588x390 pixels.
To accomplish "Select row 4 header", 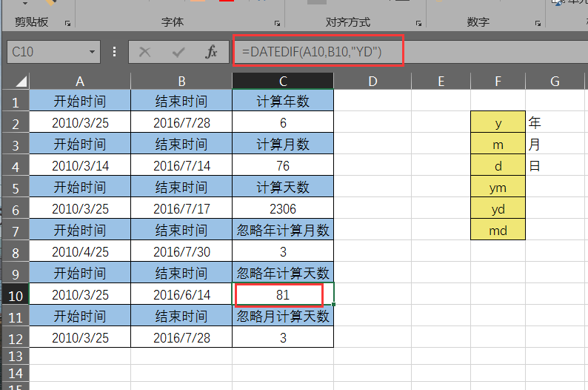I will (16, 167).
